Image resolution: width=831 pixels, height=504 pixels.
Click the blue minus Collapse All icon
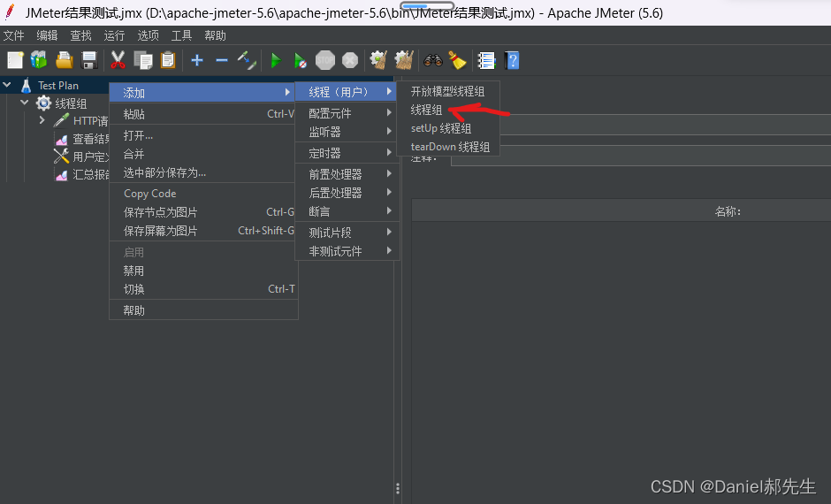click(x=222, y=60)
